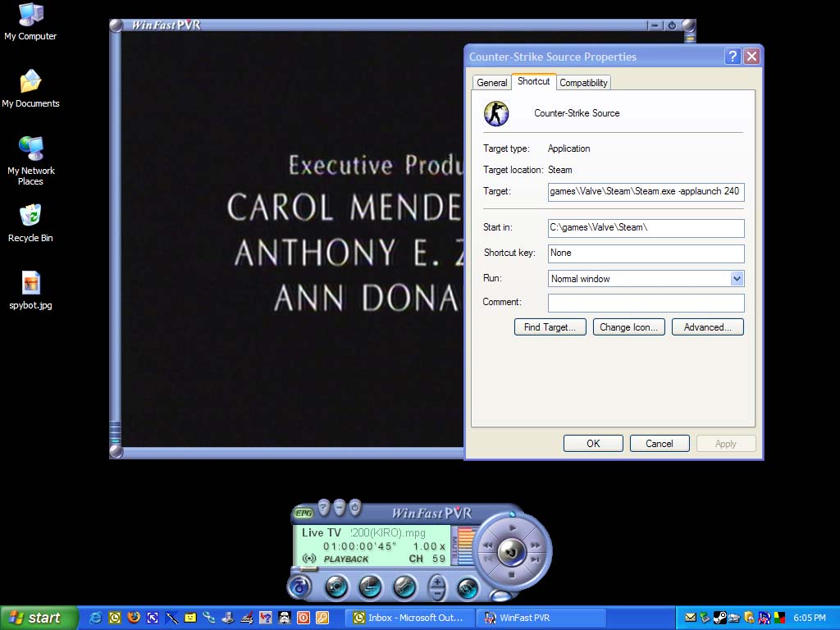The height and width of the screenshot is (630, 840).
Task: Click the next-frame skip button on PVR dial
Action: pos(535,559)
